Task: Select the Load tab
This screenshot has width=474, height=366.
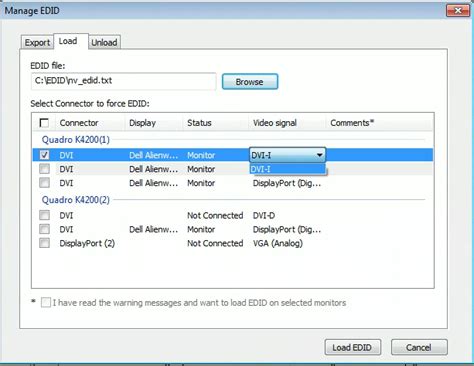Action: [x=68, y=41]
